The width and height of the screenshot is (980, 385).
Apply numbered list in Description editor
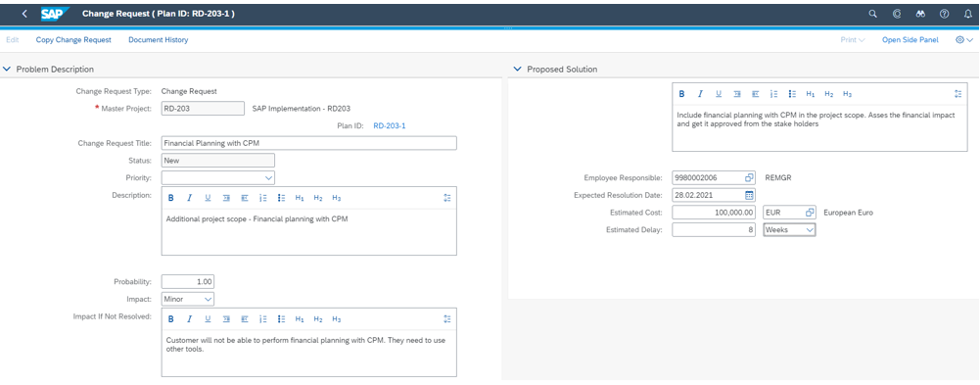click(x=263, y=198)
